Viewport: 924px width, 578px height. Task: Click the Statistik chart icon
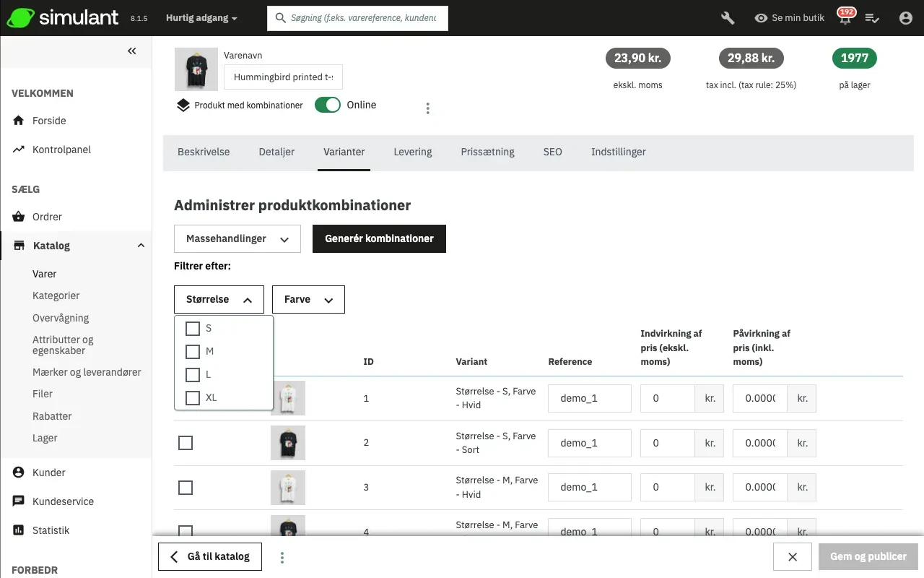pos(19,530)
